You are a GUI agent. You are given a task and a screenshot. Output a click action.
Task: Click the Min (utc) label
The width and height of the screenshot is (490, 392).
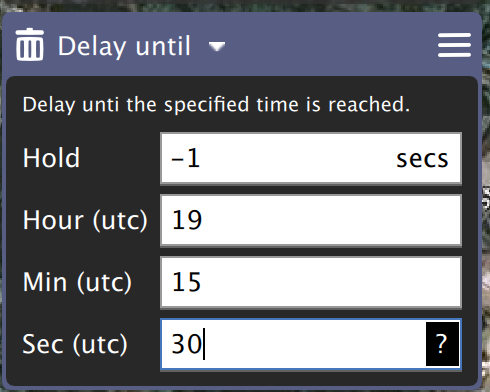tap(77, 282)
